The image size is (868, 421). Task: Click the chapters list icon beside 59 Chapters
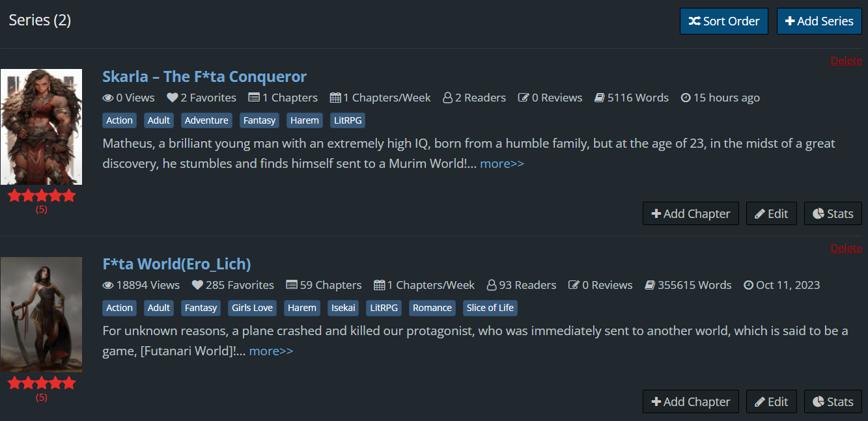[x=292, y=285]
